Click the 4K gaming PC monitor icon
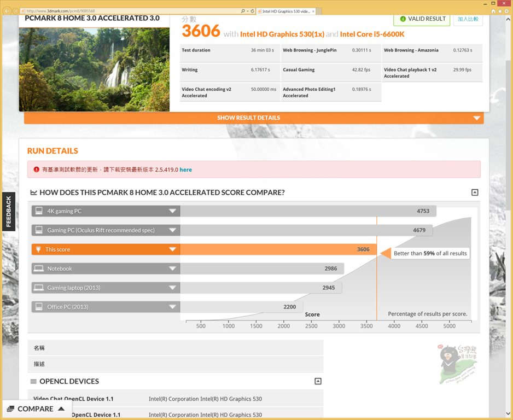 pyautogui.click(x=39, y=211)
